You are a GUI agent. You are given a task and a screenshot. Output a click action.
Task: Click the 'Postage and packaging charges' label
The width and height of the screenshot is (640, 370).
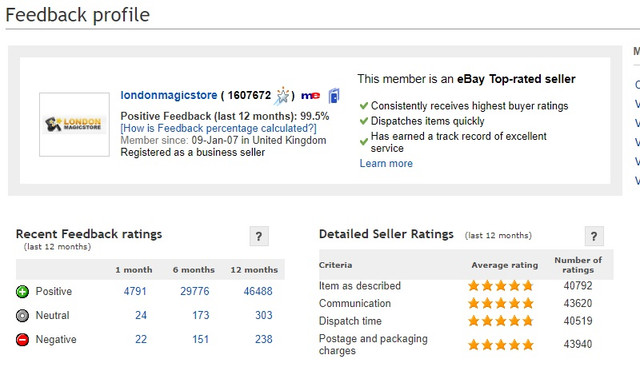[373, 345]
